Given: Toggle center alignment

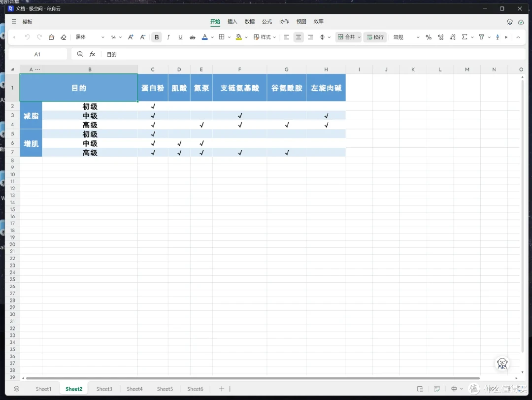Looking at the screenshot, I should coord(298,37).
